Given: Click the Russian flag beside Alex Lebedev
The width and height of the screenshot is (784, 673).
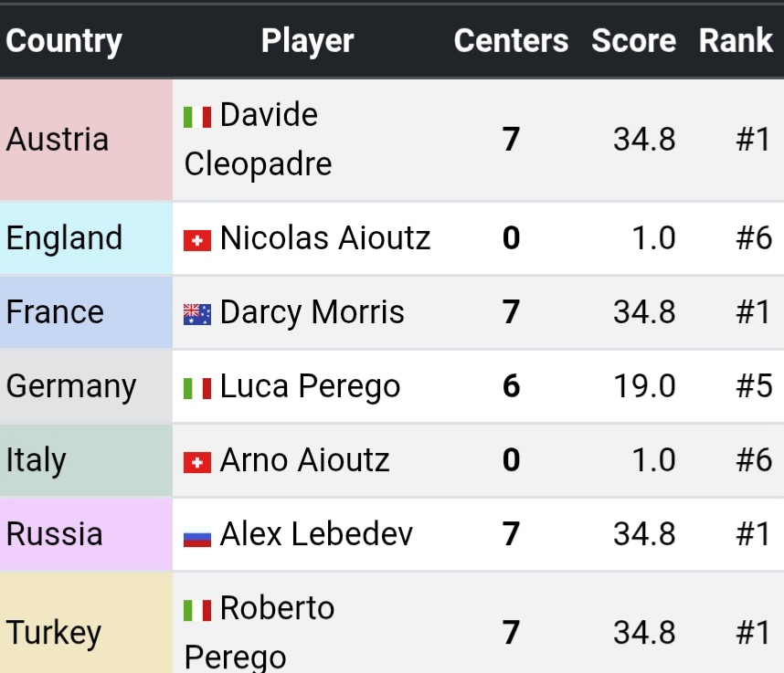Looking at the screenshot, I should point(197,536).
